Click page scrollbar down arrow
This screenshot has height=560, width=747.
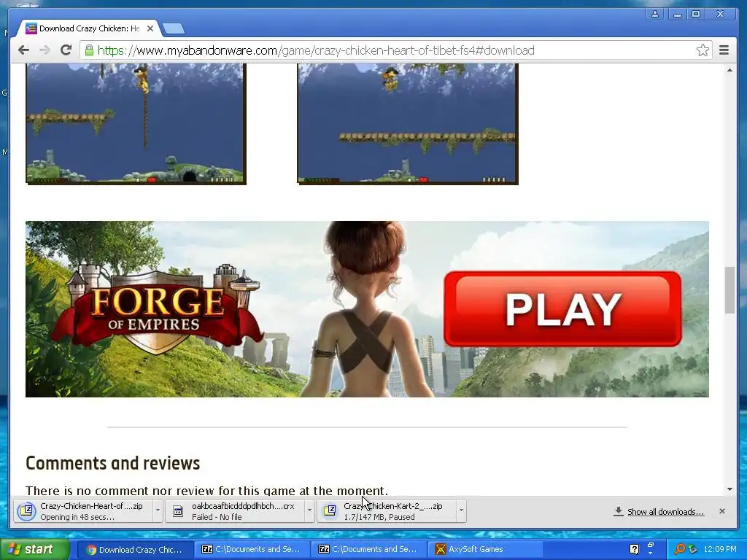tap(729, 489)
